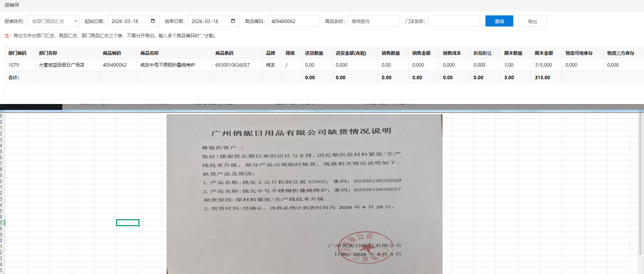This screenshot has width=644, height=274.
Task: Open the start date calendar picker icon
Action: click(153, 21)
